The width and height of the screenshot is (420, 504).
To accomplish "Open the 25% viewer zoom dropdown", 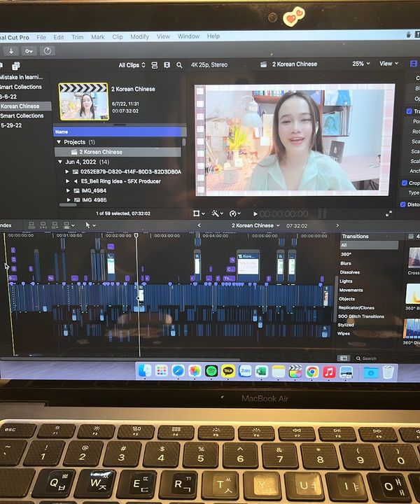I will [361, 64].
